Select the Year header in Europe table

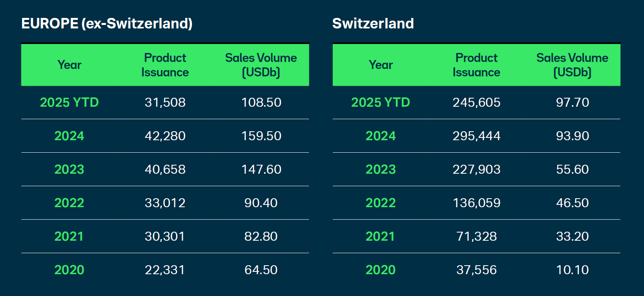point(69,65)
